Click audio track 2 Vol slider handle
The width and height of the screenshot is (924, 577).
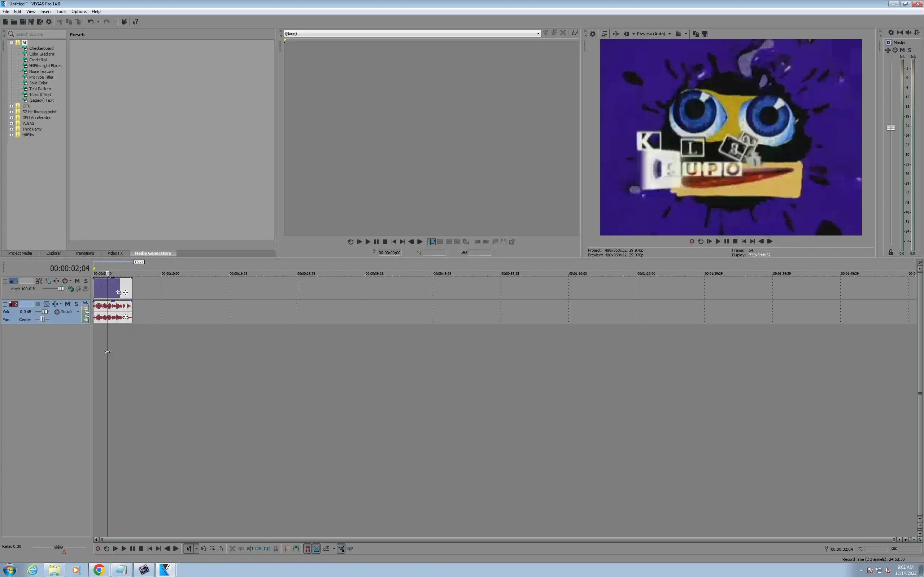pos(45,312)
